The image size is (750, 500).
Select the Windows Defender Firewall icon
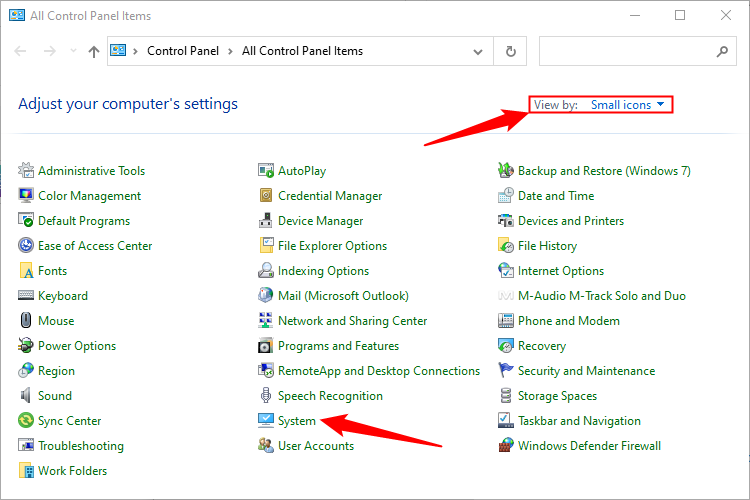(x=506, y=446)
